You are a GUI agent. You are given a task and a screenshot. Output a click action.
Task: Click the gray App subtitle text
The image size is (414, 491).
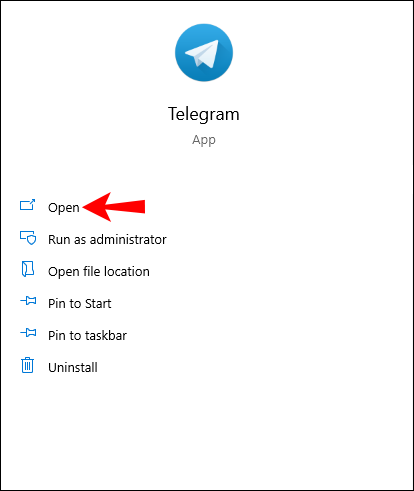click(x=204, y=140)
